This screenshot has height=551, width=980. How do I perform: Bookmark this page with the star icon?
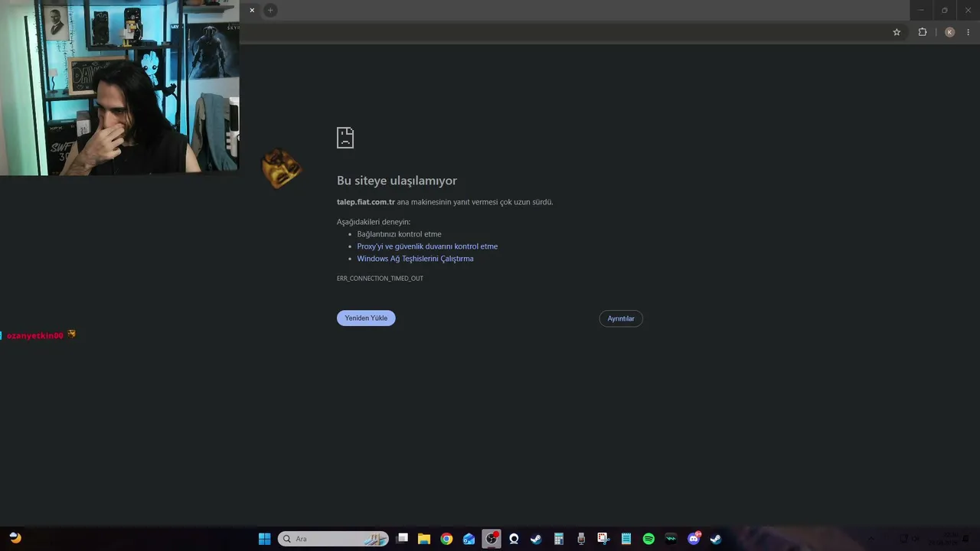pyautogui.click(x=897, y=32)
